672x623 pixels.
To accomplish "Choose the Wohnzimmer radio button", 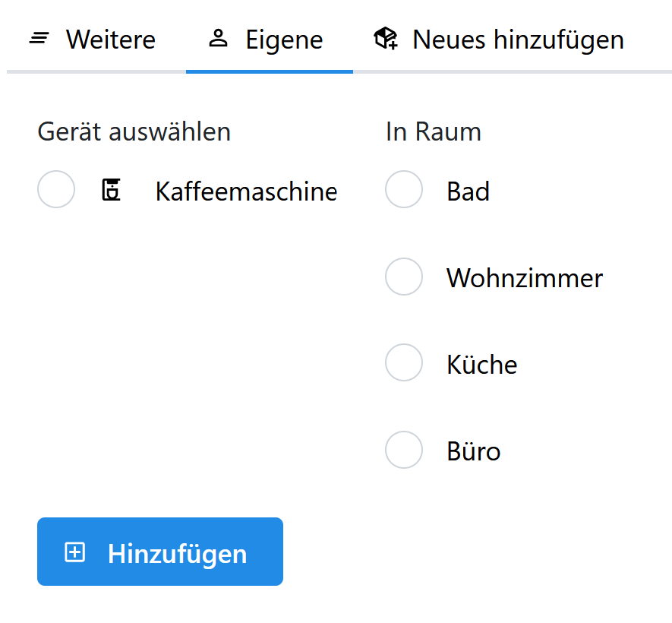I will [x=404, y=276].
